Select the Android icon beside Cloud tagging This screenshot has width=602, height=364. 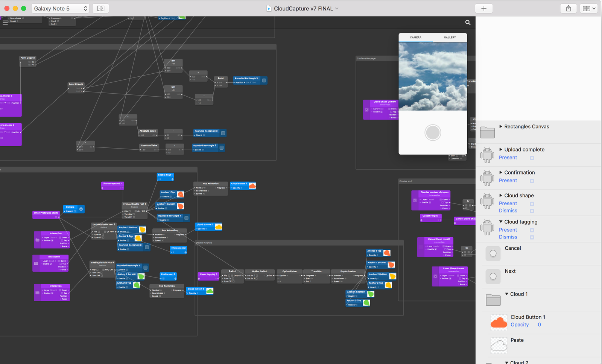coord(487,227)
